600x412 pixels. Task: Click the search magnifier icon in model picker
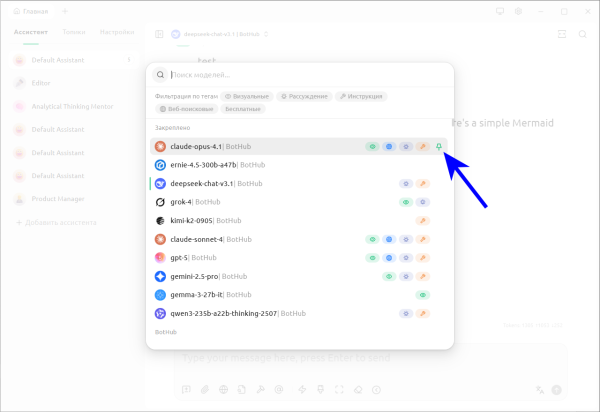click(x=160, y=74)
